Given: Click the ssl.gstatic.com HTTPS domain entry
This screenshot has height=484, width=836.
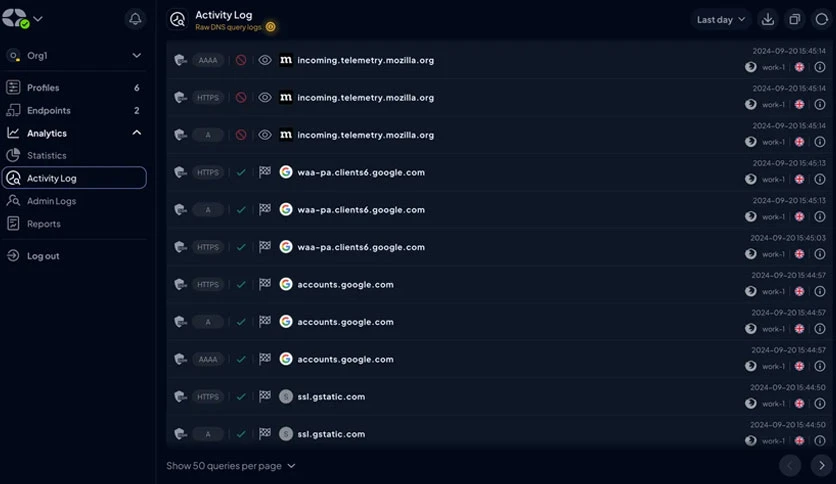Looking at the screenshot, I should tap(331, 397).
